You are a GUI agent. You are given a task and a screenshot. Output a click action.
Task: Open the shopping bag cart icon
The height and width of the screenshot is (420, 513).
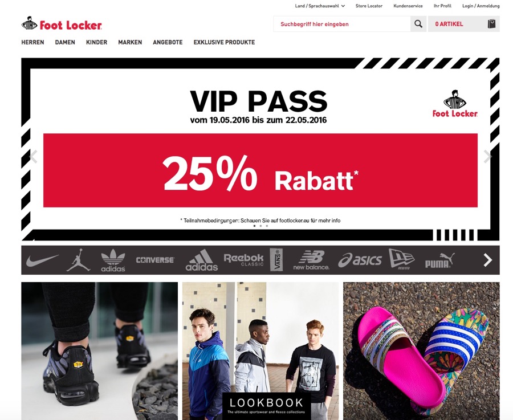[x=491, y=24]
